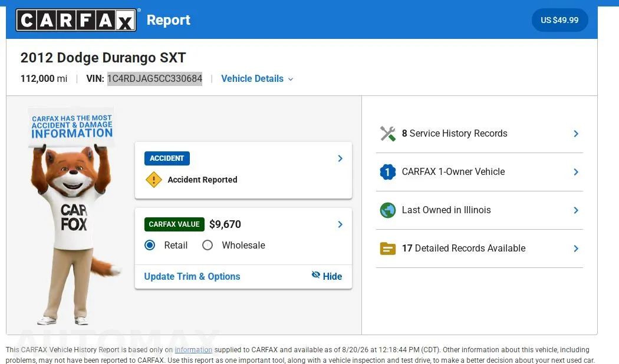Click the highlighted VIN number text
619x364 pixels.
click(x=154, y=78)
